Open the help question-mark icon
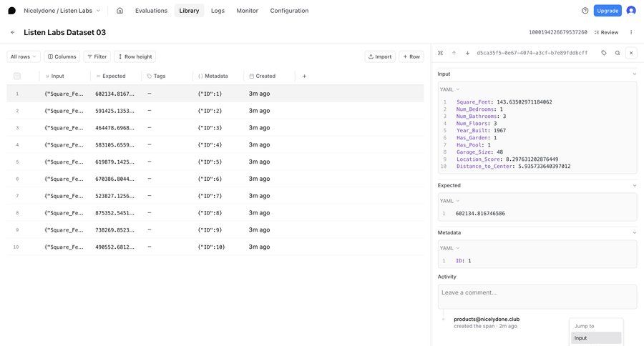644x346 pixels. 585,11
